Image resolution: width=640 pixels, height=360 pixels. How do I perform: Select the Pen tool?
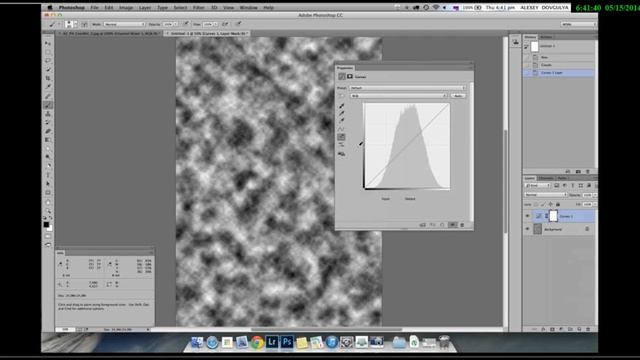coord(48,166)
